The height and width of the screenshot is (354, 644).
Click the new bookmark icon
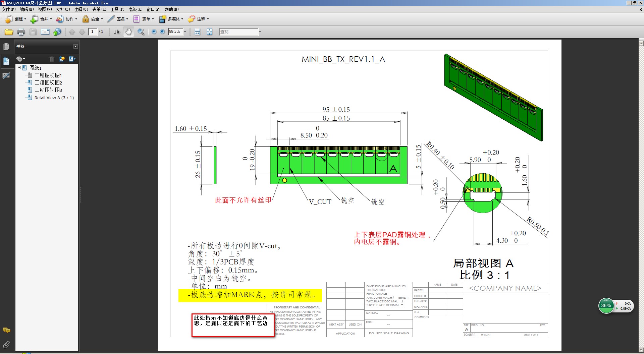pos(62,59)
